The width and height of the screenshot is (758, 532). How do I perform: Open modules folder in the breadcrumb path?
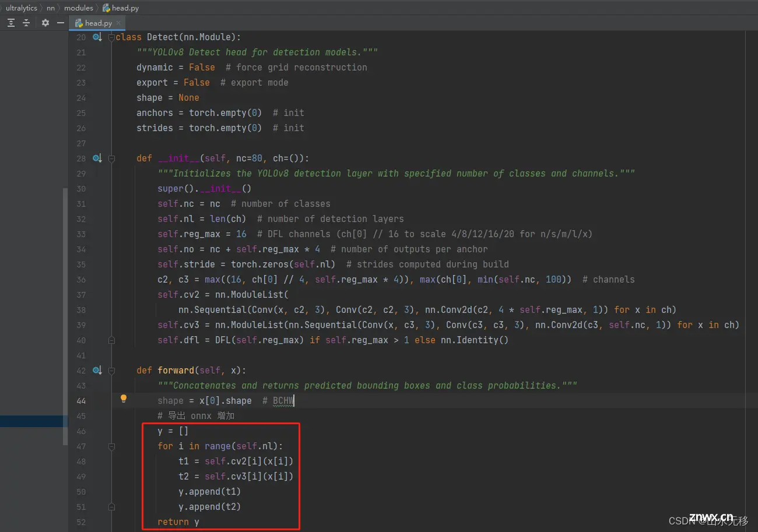tap(79, 8)
